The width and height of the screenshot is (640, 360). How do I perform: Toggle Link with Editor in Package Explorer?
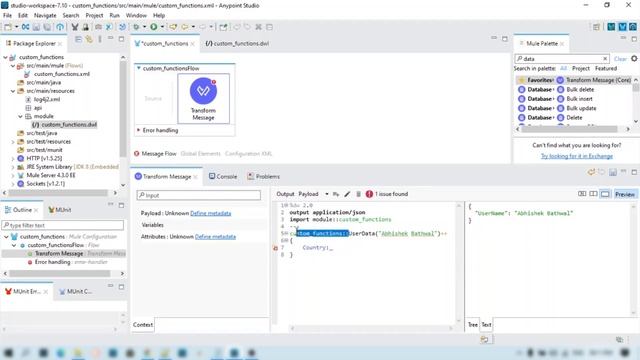coord(89,39)
